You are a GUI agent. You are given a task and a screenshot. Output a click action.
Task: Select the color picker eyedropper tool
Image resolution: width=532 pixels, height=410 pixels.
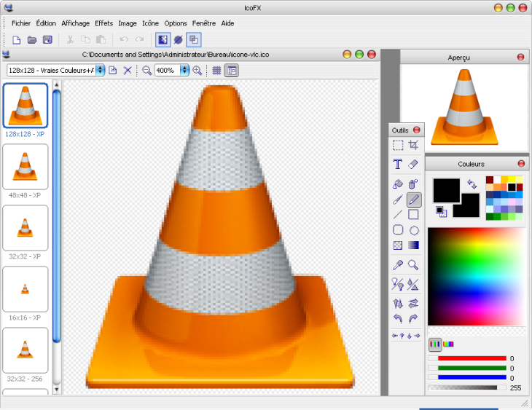pyautogui.click(x=398, y=265)
